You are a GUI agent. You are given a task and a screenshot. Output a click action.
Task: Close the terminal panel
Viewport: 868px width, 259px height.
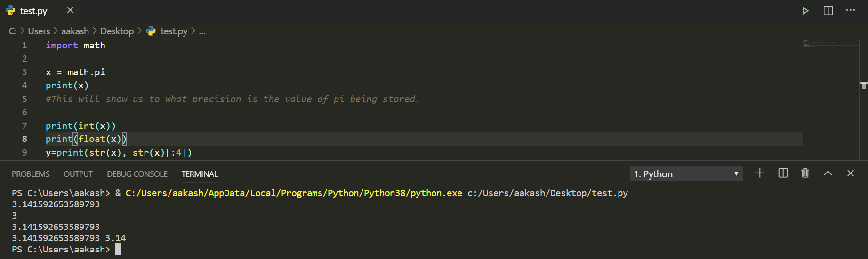click(x=850, y=173)
